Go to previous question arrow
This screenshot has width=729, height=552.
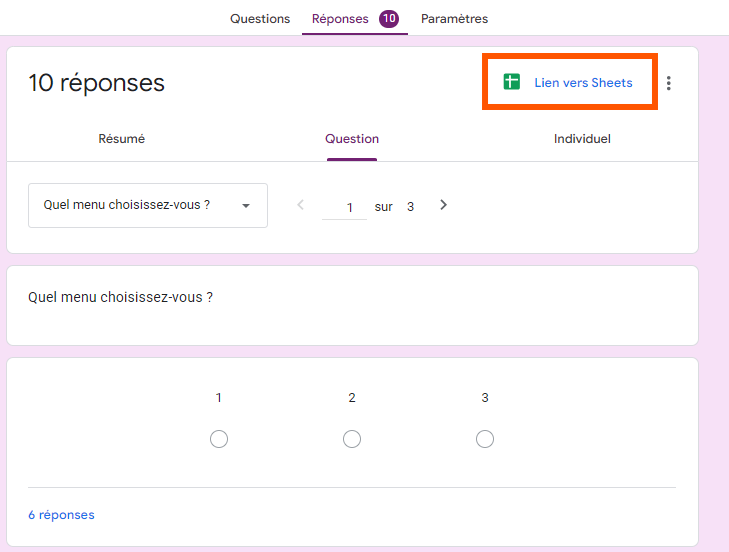(x=300, y=205)
